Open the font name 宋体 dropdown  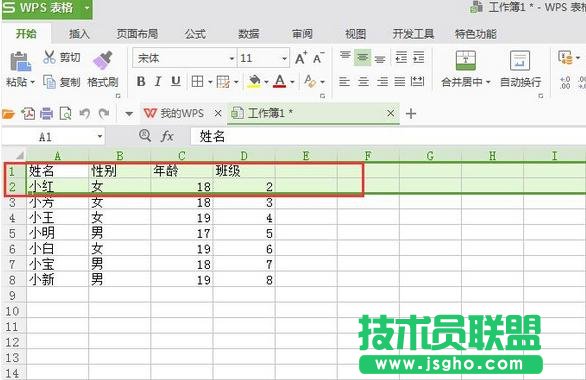pyautogui.click(x=231, y=59)
